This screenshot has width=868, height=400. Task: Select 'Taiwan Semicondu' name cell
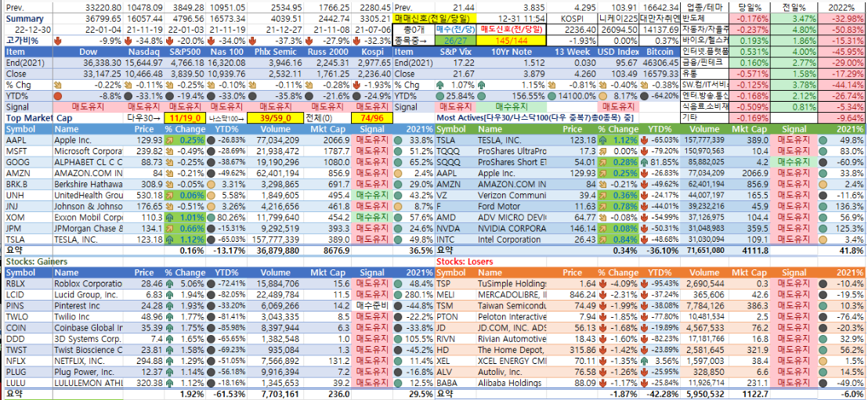512,306
